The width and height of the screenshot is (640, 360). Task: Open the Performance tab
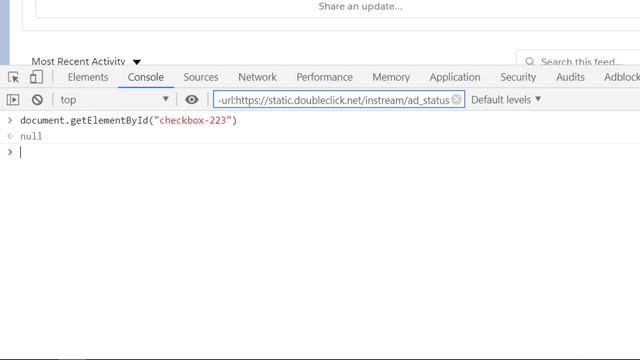324,77
